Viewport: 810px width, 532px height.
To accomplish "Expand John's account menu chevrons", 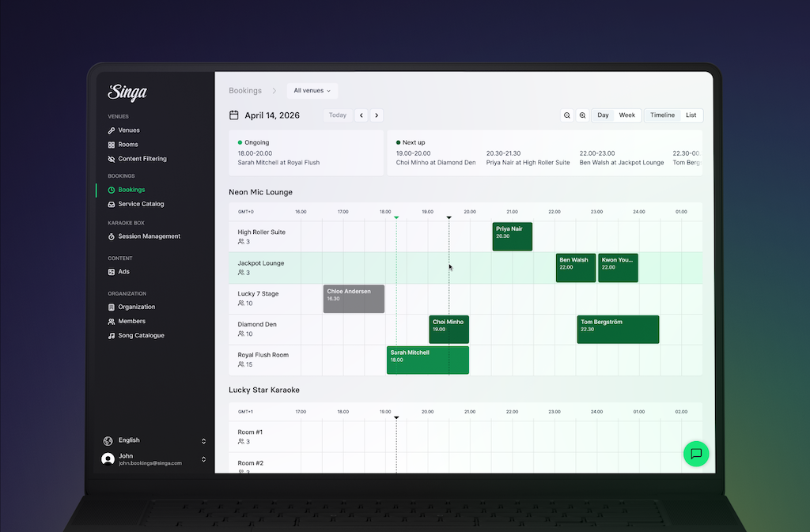I will 203,459.
